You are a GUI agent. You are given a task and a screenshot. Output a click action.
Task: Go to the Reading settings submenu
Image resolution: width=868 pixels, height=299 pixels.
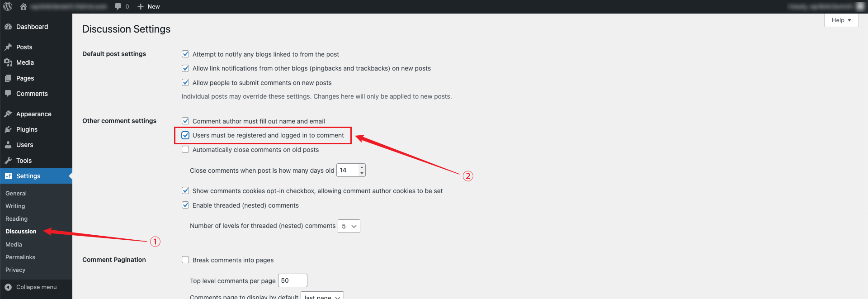[x=17, y=218]
